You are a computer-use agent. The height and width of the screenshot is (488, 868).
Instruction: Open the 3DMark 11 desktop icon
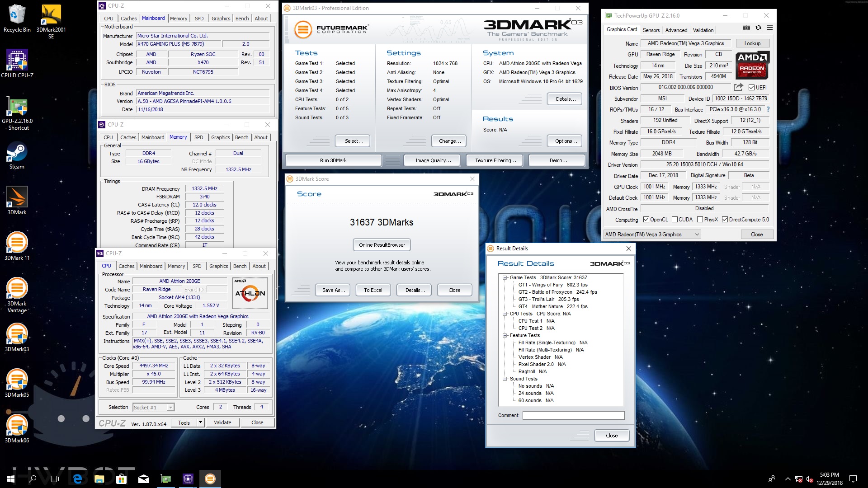tap(17, 246)
